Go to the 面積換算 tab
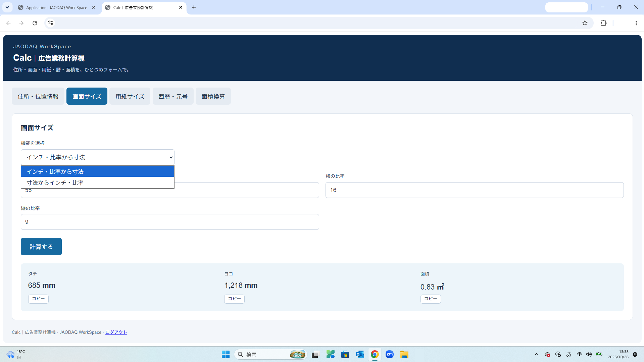 point(213,96)
